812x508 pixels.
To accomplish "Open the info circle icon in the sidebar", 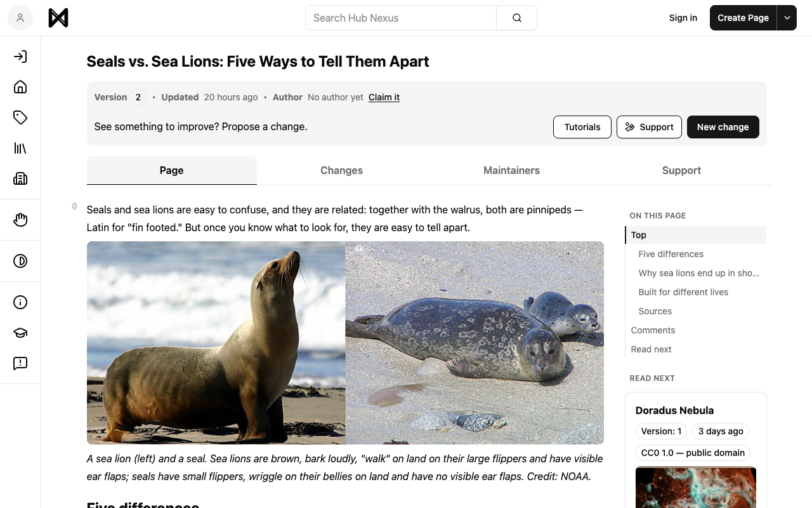I will [20, 302].
